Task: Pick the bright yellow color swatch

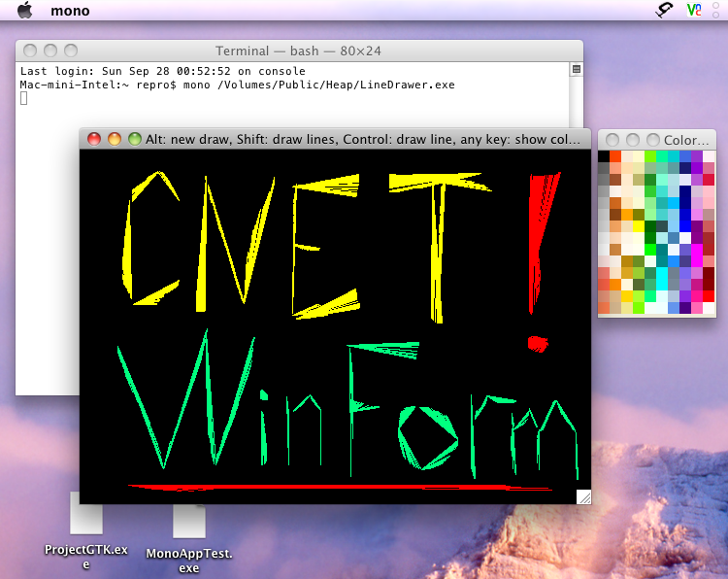Action: point(639,226)
